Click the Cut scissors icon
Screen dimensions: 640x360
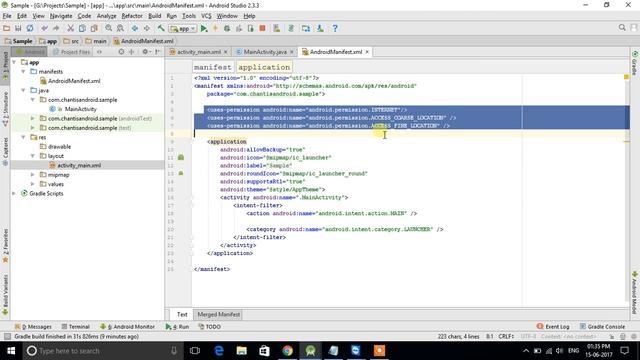(x=71, y=28)
